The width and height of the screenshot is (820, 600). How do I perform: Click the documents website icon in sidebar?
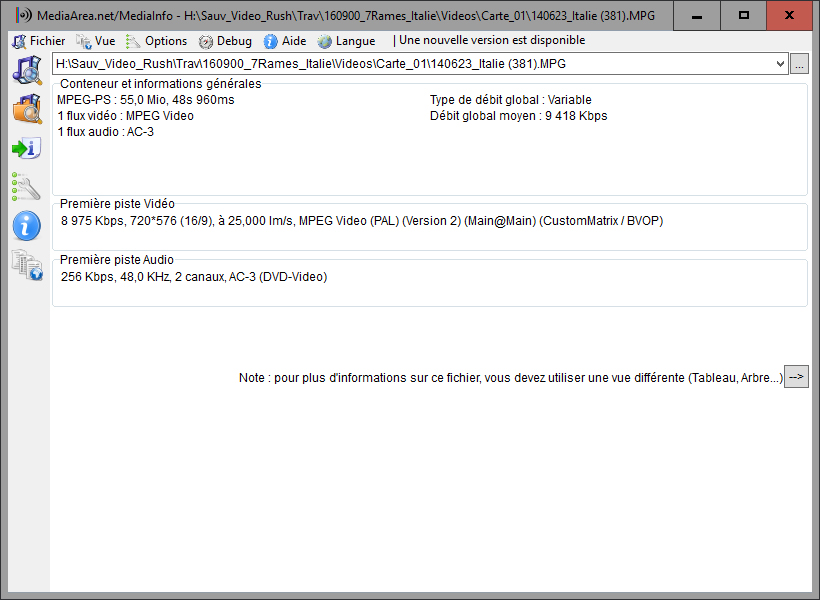tap(28, 265)
